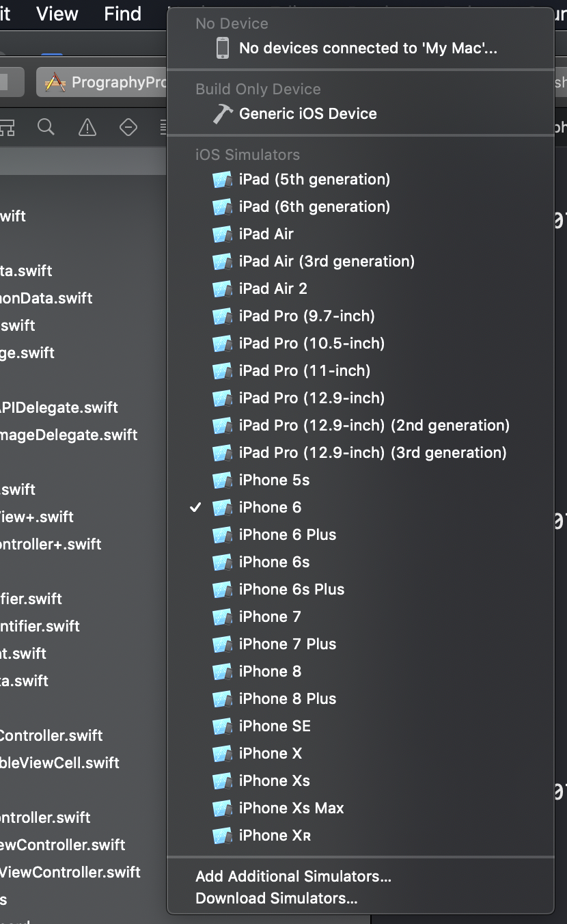The width and height of the screenshot is (567, 924).
Task: Choose iPad Pro (11-inch) simulator
Action: [360, 370]
